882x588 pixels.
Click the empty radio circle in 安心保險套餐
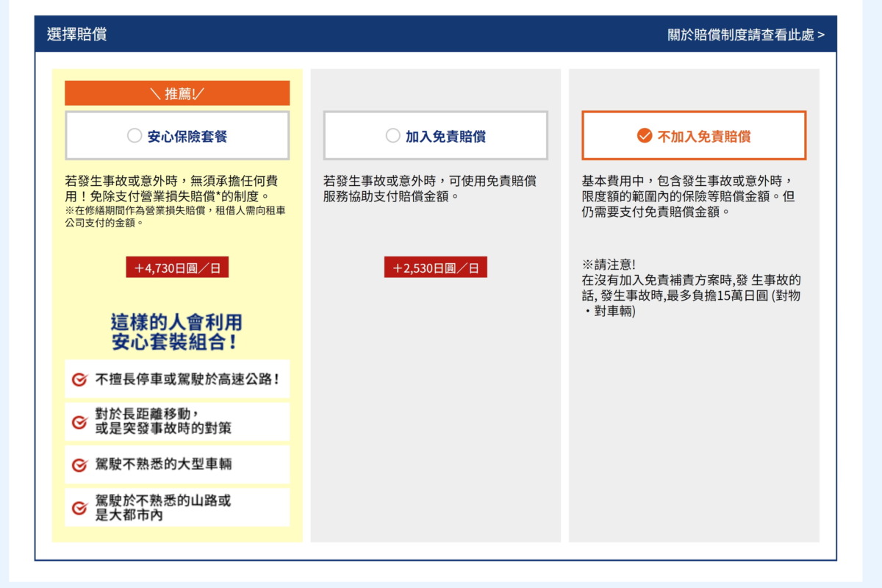click(x=135, y=136)
